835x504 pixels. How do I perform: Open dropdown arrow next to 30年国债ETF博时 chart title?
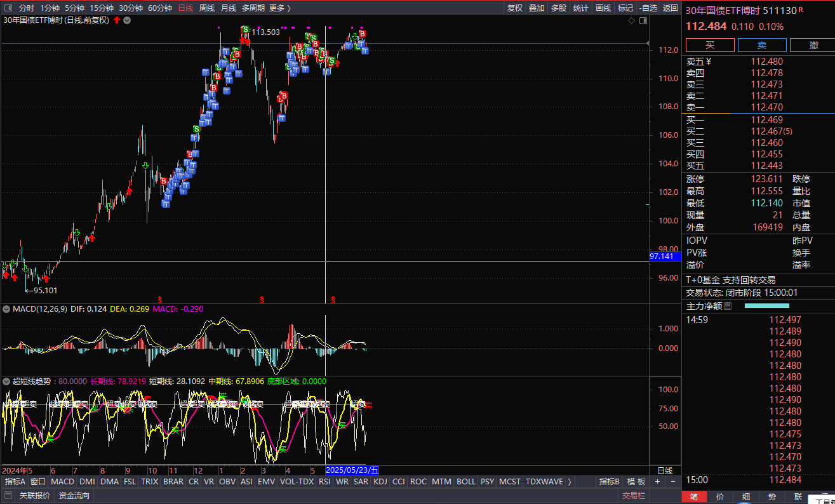click(x=127, y=20)
